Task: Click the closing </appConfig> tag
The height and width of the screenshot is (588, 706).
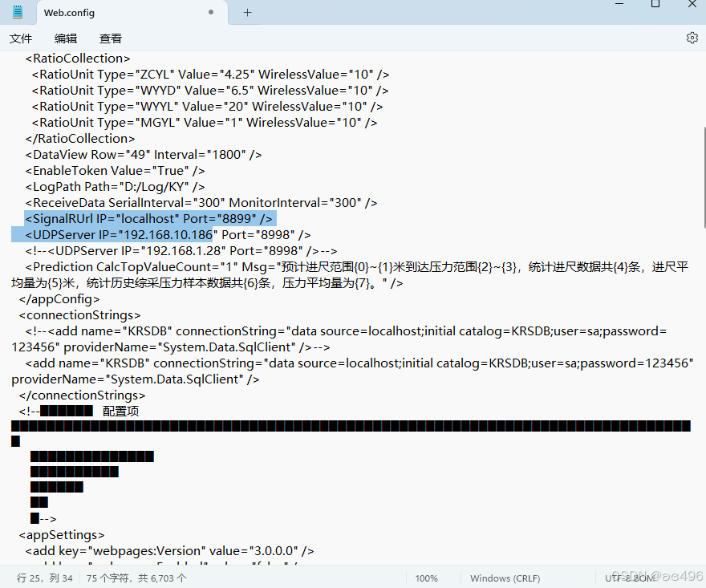Action: pyautogui.click(x=59, y=299)
